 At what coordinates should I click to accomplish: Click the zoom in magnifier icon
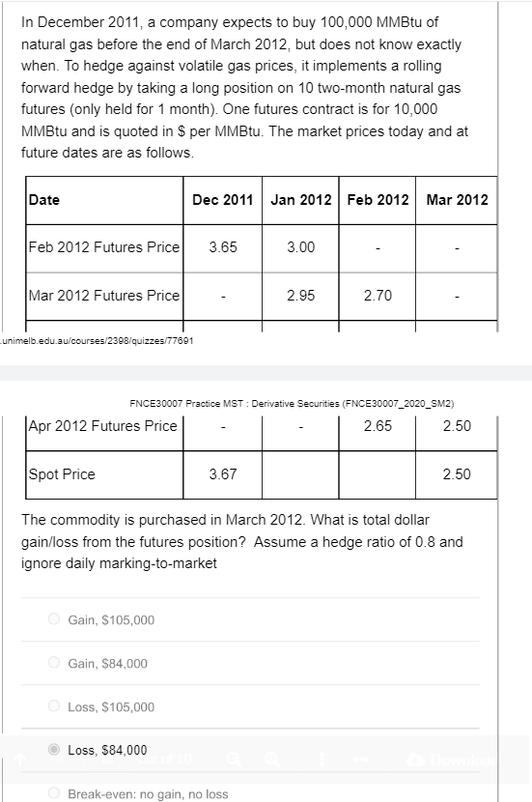pos(272,759)
